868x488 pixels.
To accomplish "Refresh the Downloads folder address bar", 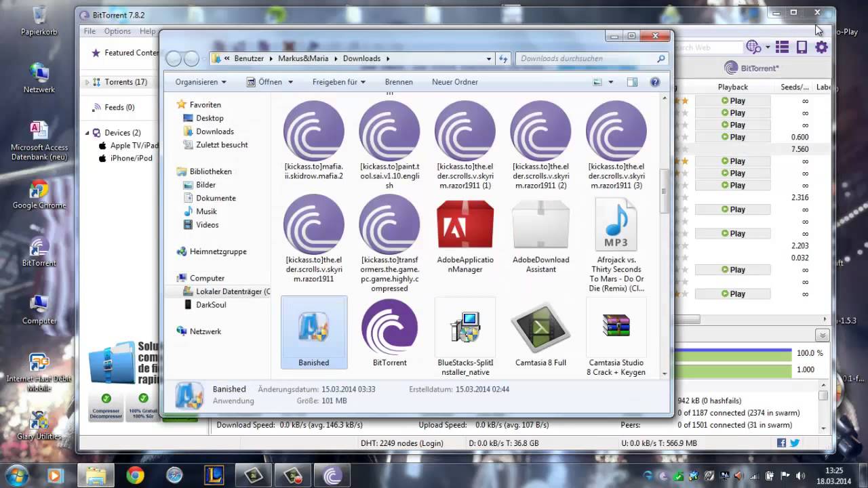I will [503, 59].
